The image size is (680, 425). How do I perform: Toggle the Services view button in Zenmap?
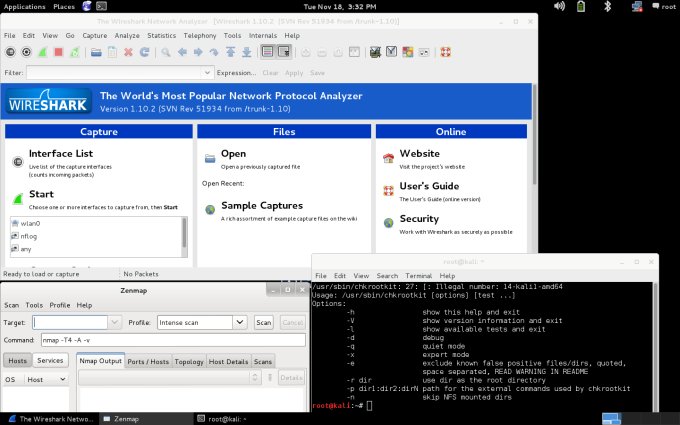(x=50, y=361)
